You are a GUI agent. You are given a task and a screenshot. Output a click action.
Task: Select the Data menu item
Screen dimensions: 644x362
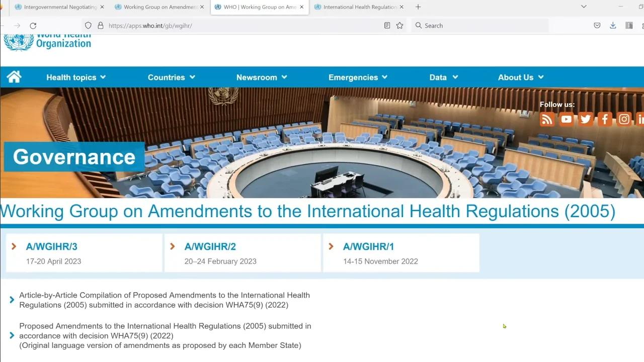tap(442, 77)
